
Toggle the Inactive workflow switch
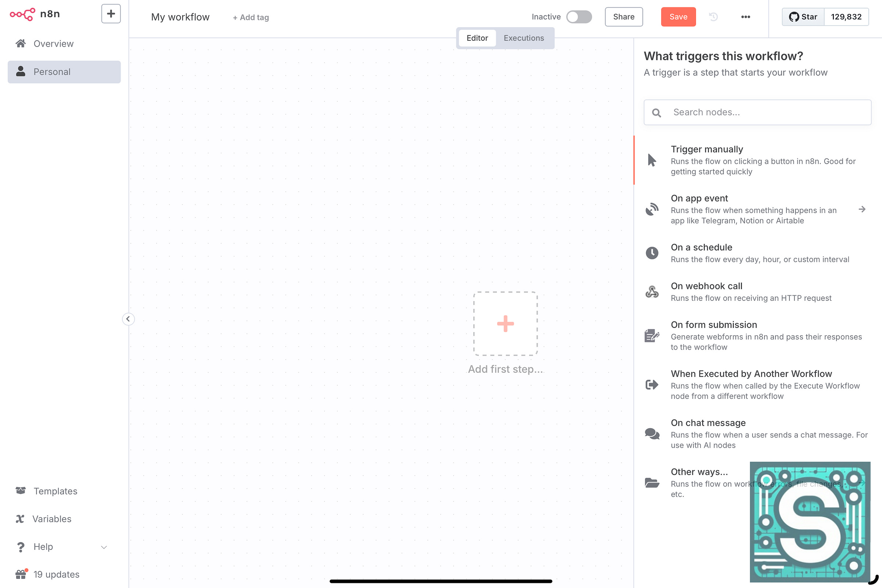point(578,17)
